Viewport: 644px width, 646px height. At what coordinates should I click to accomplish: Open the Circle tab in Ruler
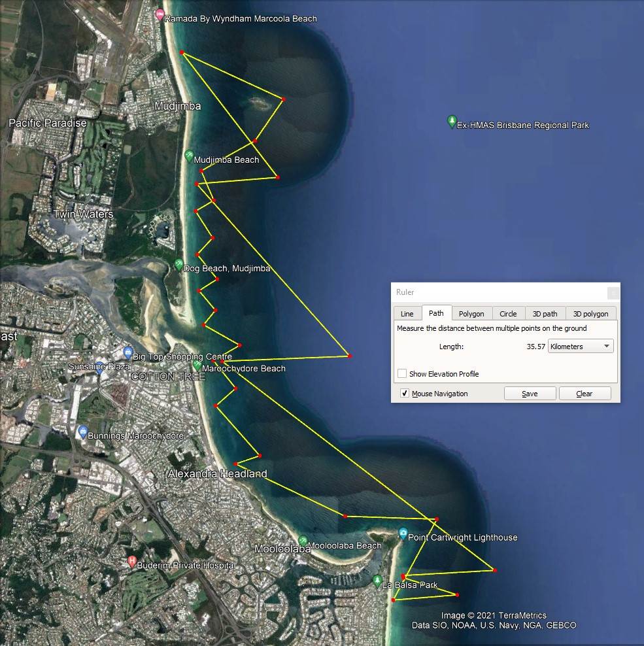click(x=508, y=314)
